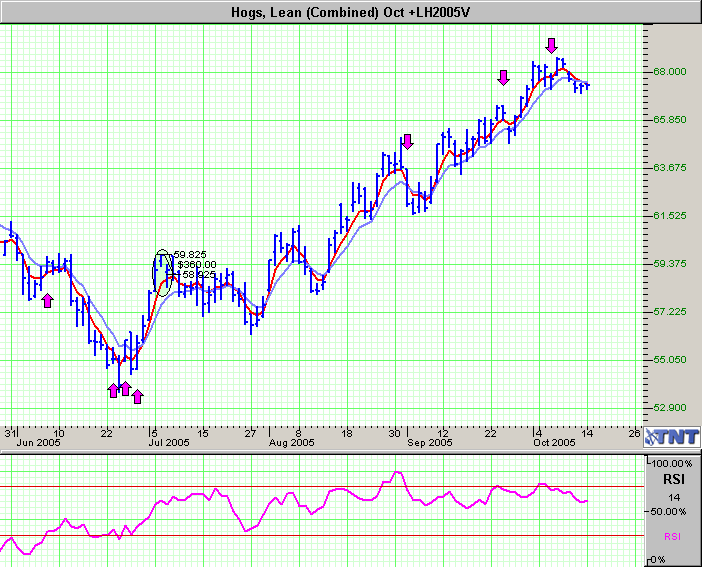Select rightmost of three up arrows at June low
The width and height of the screenshot is (702, 567).
tap(138, 396)
